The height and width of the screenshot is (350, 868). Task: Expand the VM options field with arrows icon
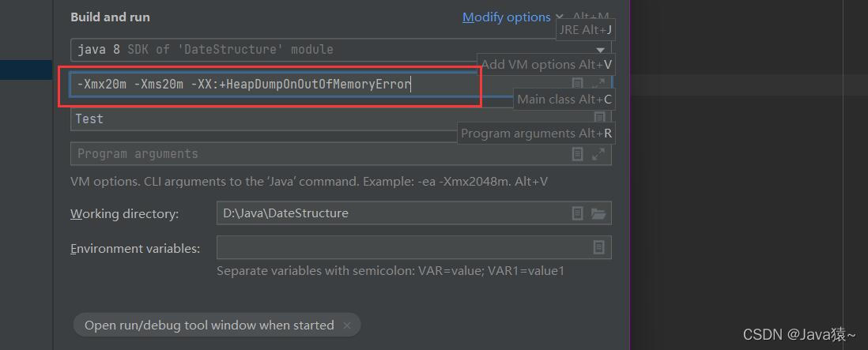pos(598,84)
